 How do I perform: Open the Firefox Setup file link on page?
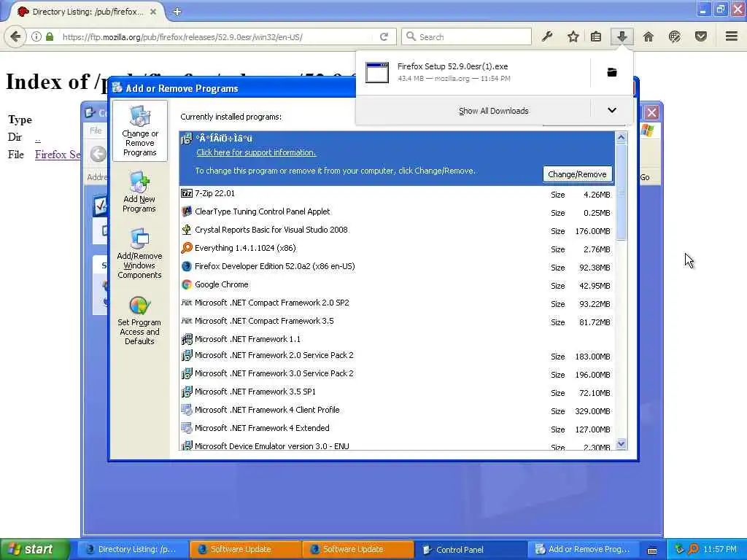point(58,155)
